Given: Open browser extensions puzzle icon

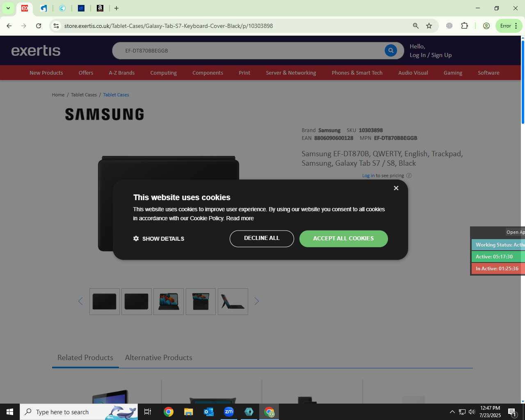Looking at the screenshot, I should coord(464,26).
